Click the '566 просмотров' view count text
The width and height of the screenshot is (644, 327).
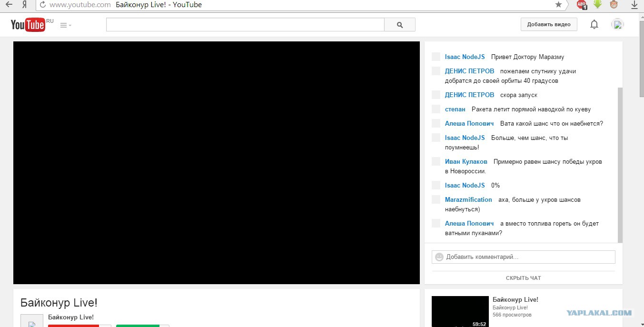pyautogui.click(x=512, y=315)
